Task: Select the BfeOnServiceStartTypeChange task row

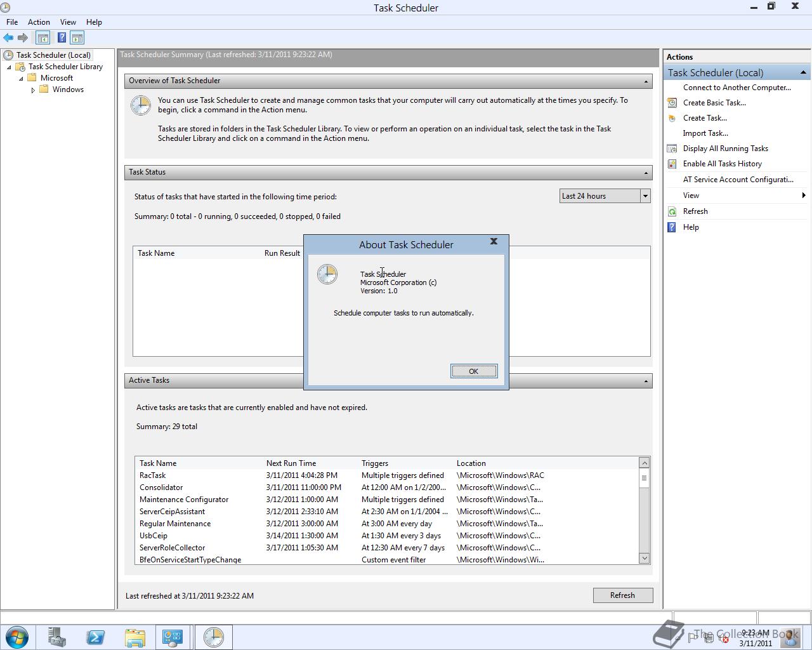Action: [387, 559]
